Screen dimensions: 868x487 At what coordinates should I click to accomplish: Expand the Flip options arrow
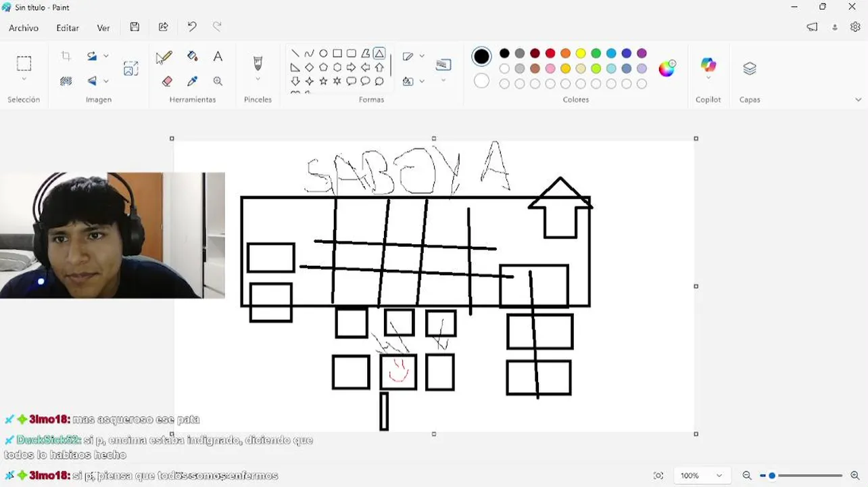click(x=106, y=81)
